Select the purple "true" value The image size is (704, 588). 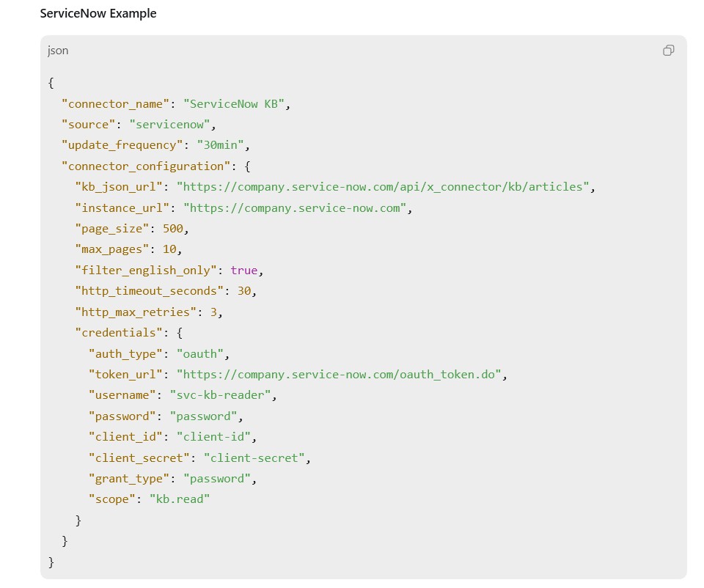click(x=243, y=271)
